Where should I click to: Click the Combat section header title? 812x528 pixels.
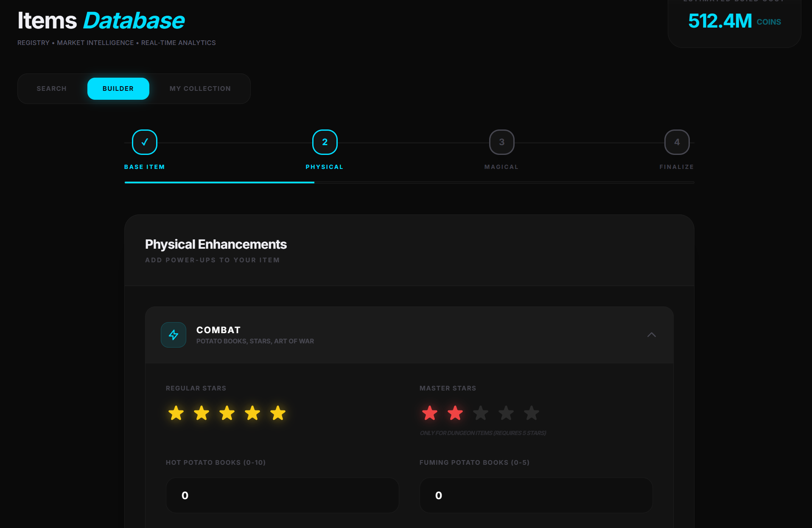point(218,330)
